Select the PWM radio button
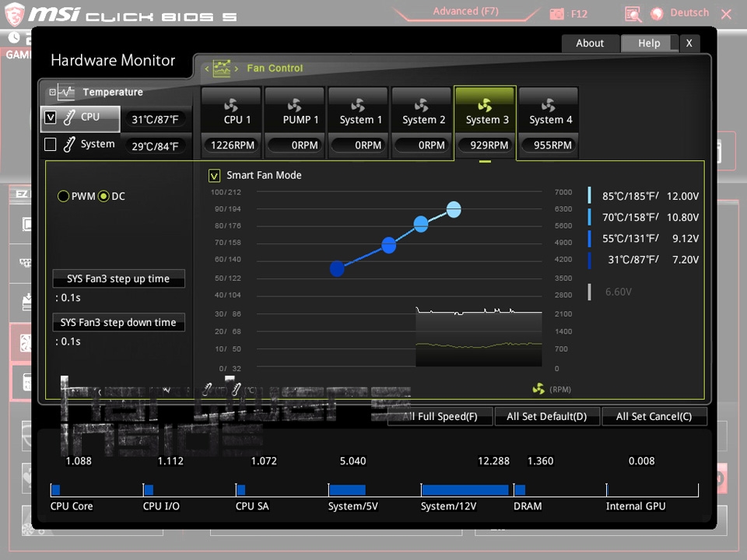The image size is (747, 560). (x=63, y=196)
